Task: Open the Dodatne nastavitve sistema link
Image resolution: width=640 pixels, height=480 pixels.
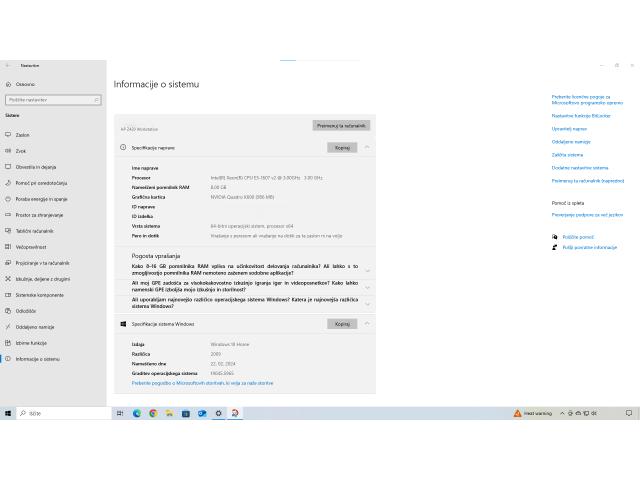Action: pos(580,168)
